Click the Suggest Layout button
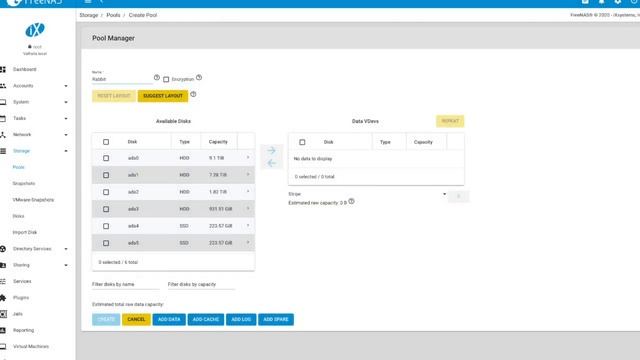Viewport: 640px width, 360px height. (163, 96)
